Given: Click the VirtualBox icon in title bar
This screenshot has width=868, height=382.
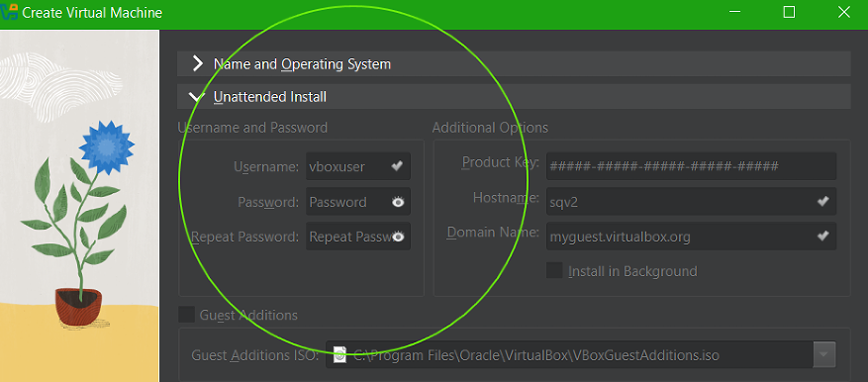Looking at the screenshot, I should [10, 12].
